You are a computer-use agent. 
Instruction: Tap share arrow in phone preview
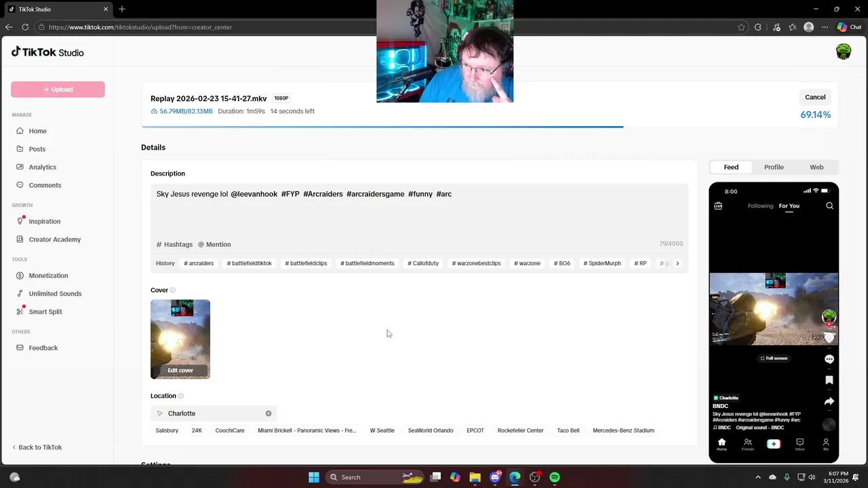[x=829, y=401]
